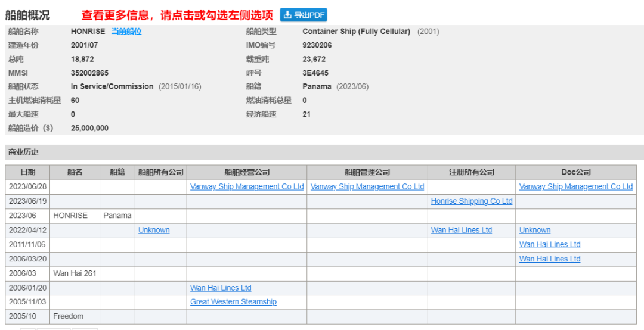Open the Great Western Steamship link
Screen dimensions: 644x330
[233, 302]
